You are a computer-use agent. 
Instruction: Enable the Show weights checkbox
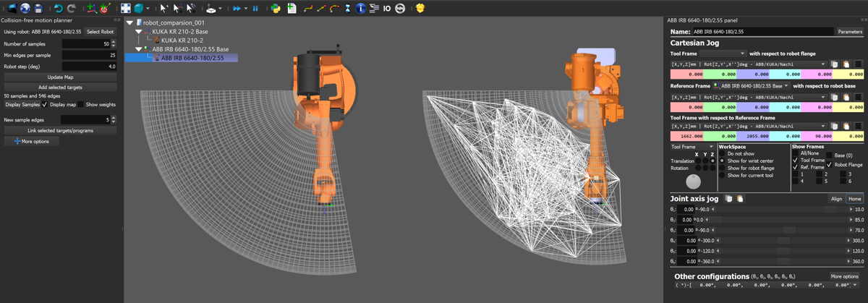tap(81, 105)
